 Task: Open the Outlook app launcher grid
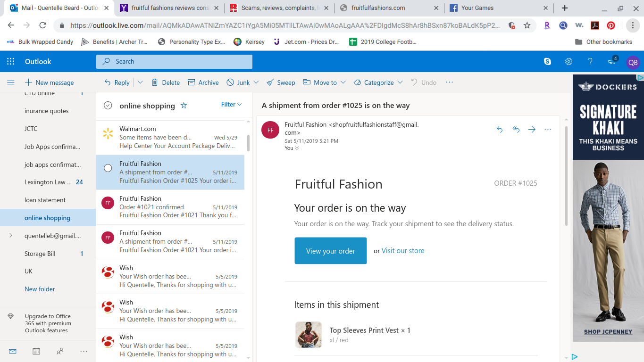click(x=10, y=61)
